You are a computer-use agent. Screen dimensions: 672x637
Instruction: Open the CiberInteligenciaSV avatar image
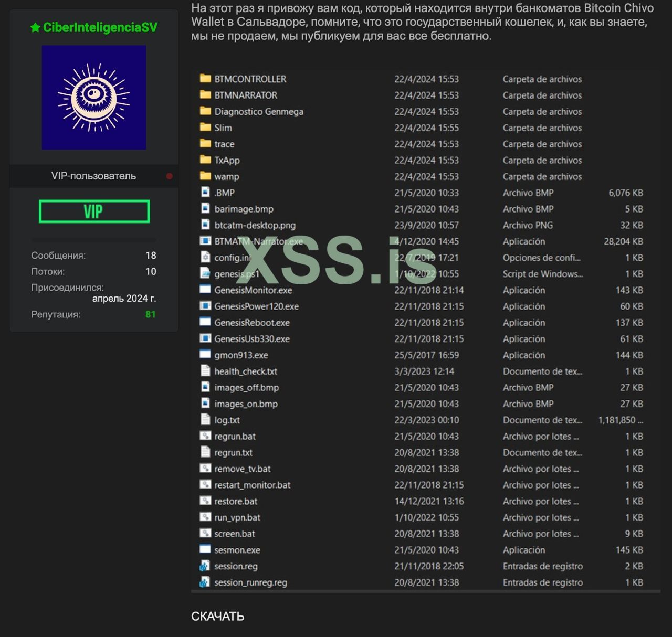(94, 98)
